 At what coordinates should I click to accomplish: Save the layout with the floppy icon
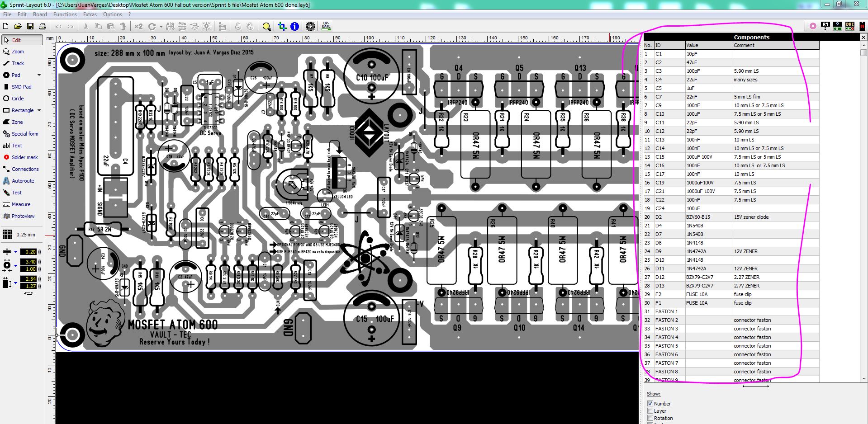pyautogui.click(x=30, y=26)
